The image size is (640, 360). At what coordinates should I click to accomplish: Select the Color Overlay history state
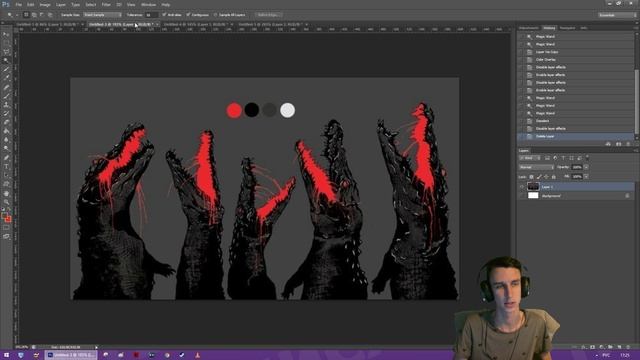pos(576,60)
